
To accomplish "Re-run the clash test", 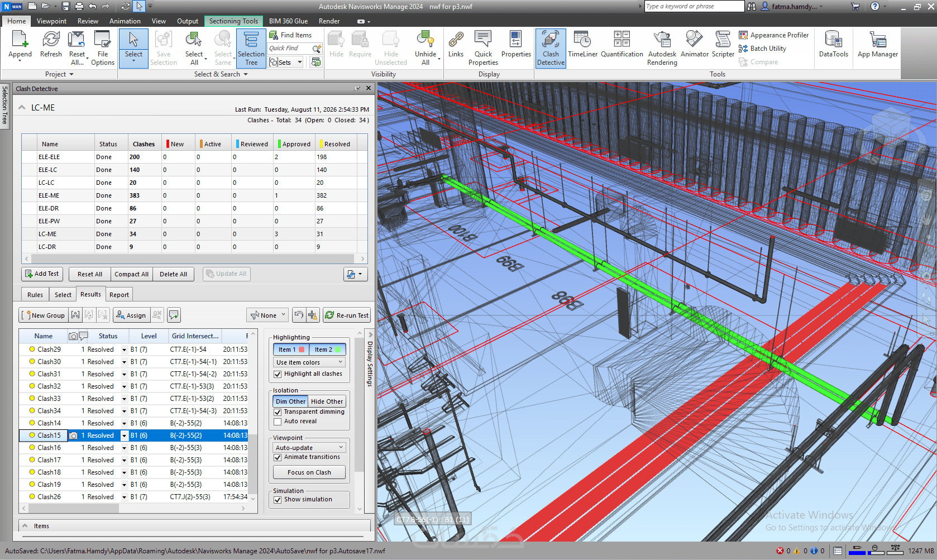I will tap(346, 315).
